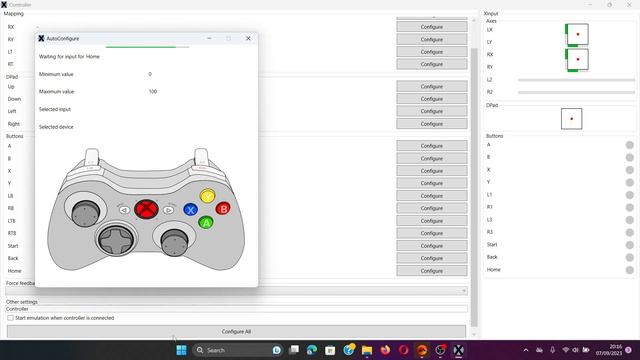Open Task View from the taskbar
The image size is (640, 360).
click(294, 350)
